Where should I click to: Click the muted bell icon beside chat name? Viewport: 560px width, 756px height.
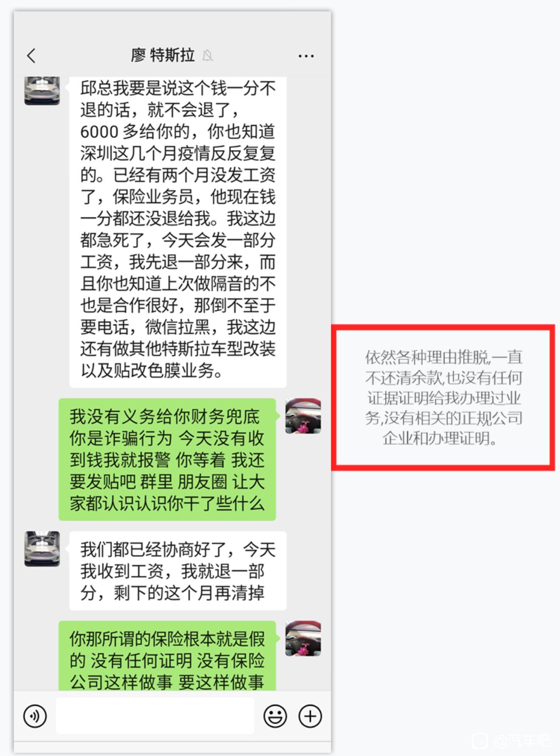click(208, 55)
